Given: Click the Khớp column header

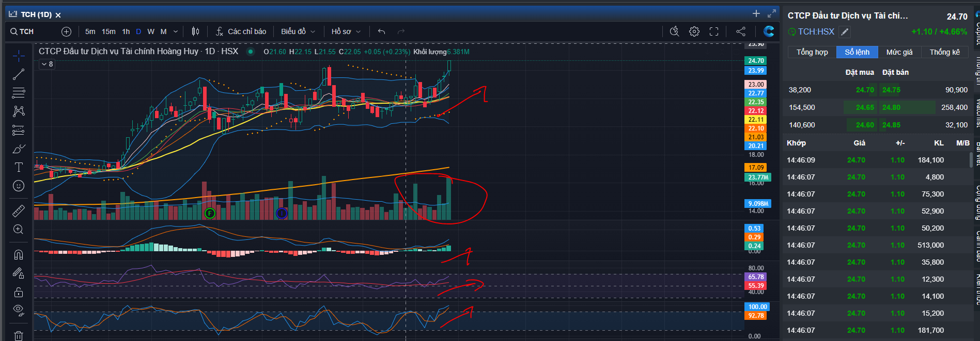Looking at the screenshot, I should 796,143.
